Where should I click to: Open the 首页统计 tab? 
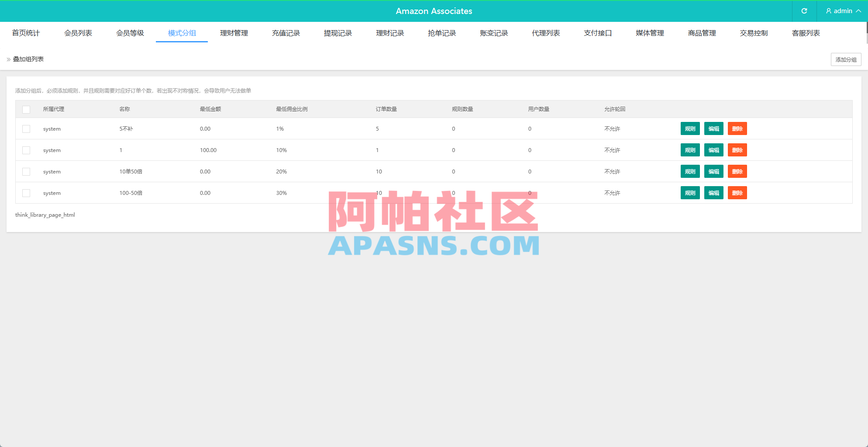click(26, 33)
